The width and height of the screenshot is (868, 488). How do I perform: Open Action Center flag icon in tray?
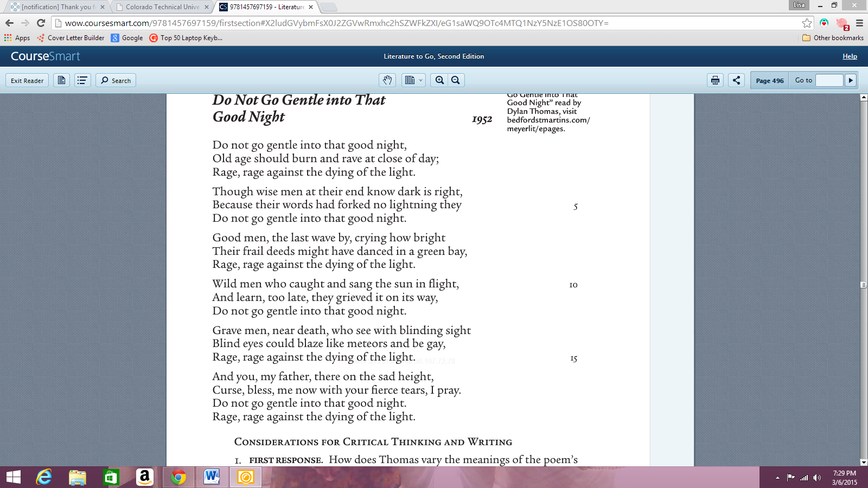coord(790,478)
